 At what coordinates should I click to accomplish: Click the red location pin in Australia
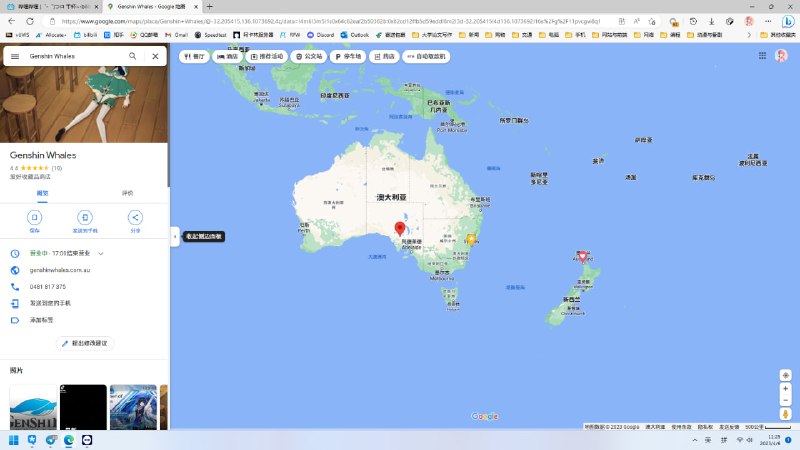click(400, 228)
